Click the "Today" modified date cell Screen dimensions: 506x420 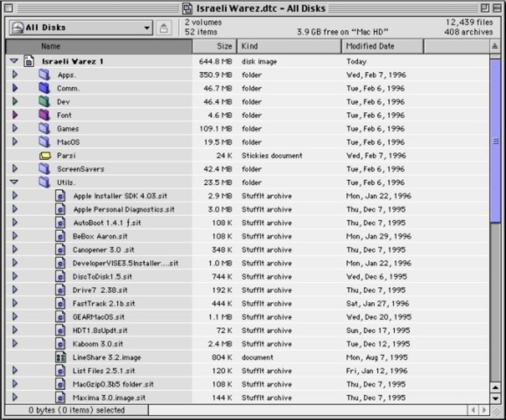click(x=356, y=61)
